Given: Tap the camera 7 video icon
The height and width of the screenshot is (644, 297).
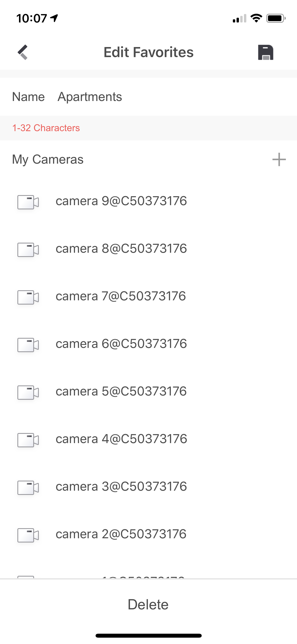Looking at the screenshot, I should pos(28,297).
